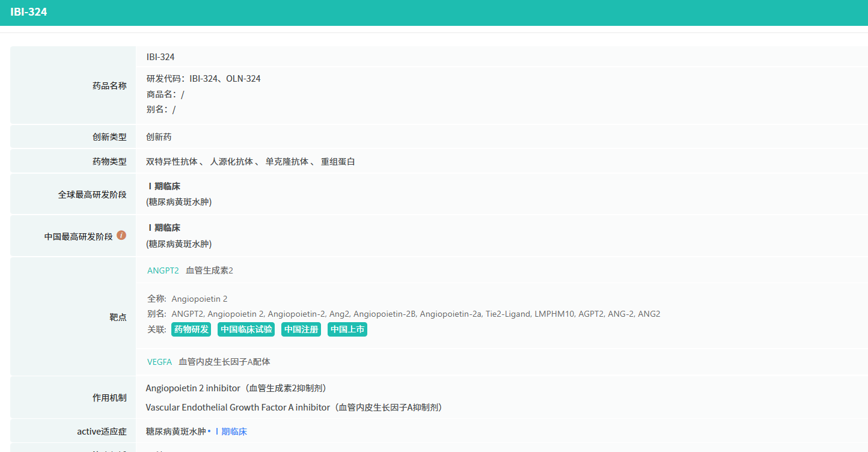Click the 靶点 row label
868x452 pixels.
(x=118, y=317)
